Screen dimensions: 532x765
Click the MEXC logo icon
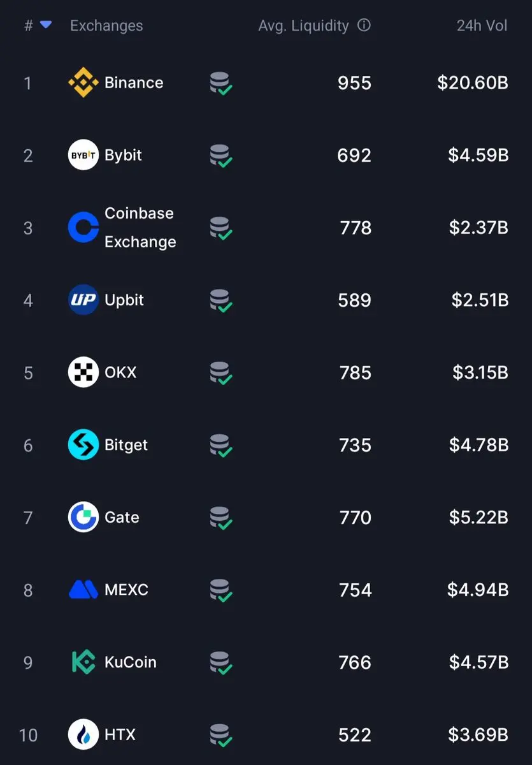(83, 590)
